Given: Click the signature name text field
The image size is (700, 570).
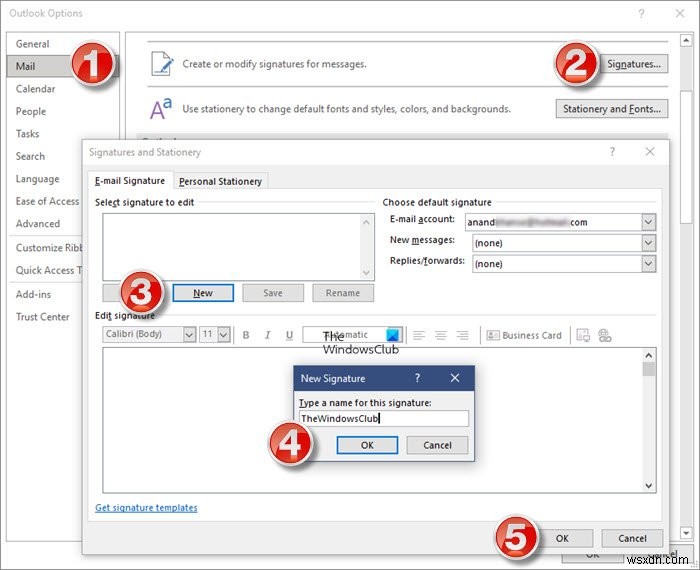Looking at the screenshot, I should 384,418.
